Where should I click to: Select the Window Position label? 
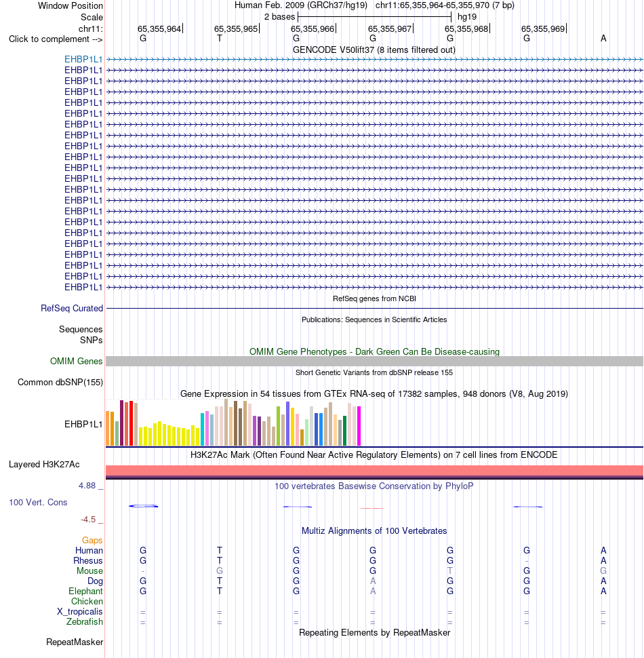tap(70, 5)
